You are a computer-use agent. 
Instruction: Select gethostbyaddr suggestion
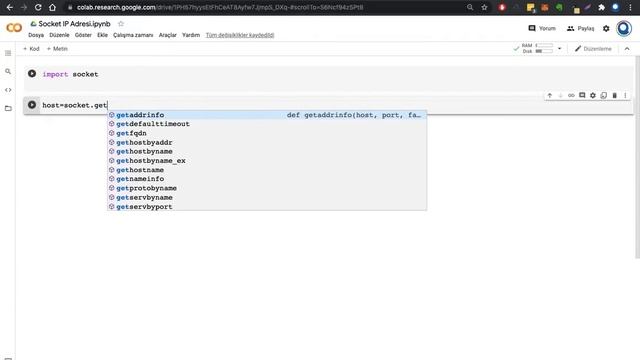[x=267, y=142]
